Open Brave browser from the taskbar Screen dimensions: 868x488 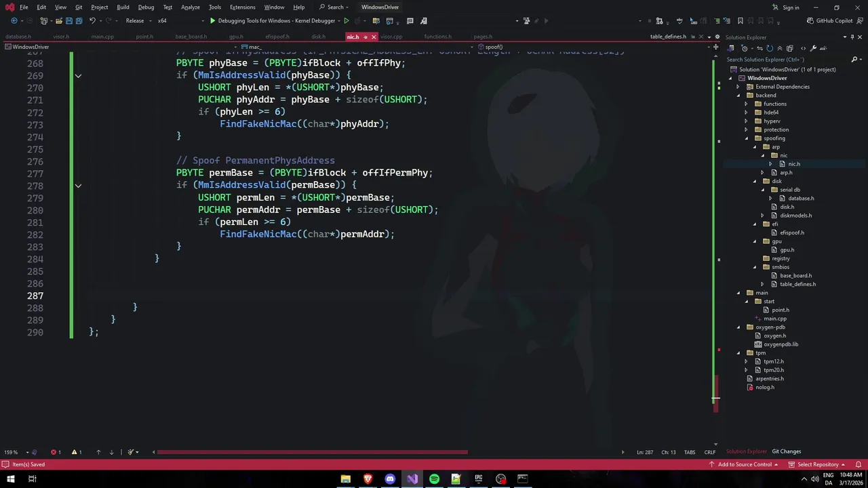(368, 479)
